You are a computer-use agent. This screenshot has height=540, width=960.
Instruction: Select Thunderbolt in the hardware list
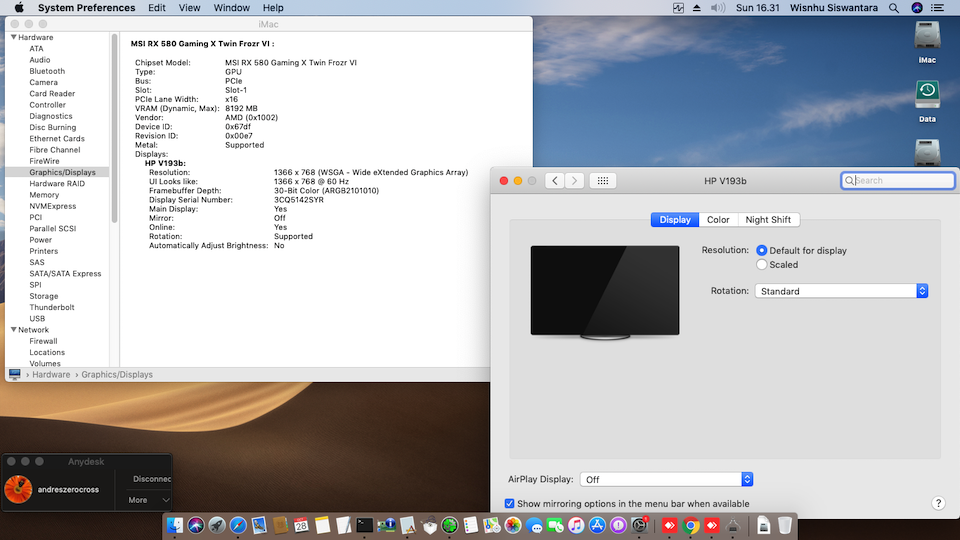(52, 308)
